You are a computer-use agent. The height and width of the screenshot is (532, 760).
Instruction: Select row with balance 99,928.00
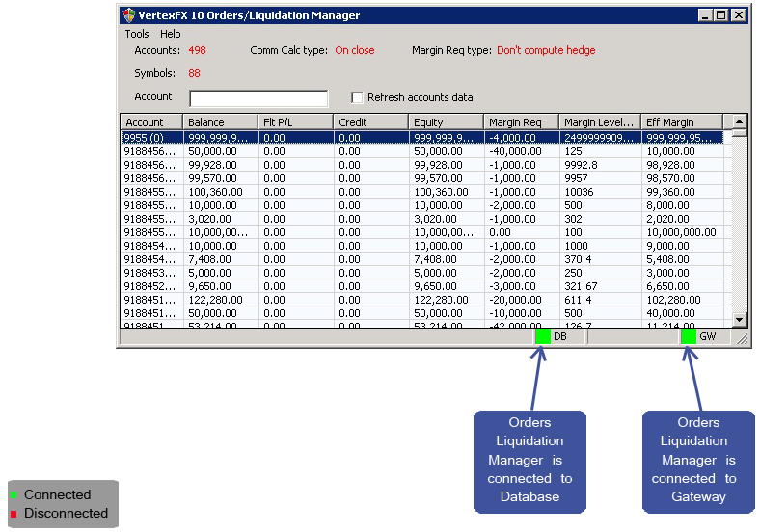click(421, 165)
